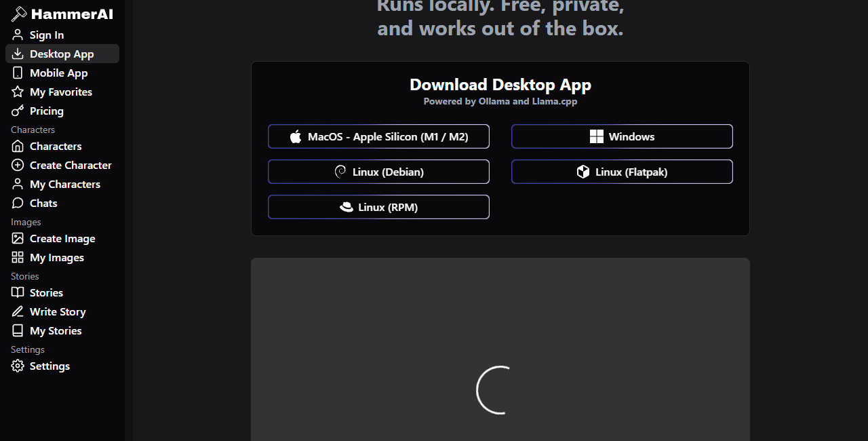Click the Download Desktop App heading
Viewport: 868px width, 441px height.
(500, 85)
